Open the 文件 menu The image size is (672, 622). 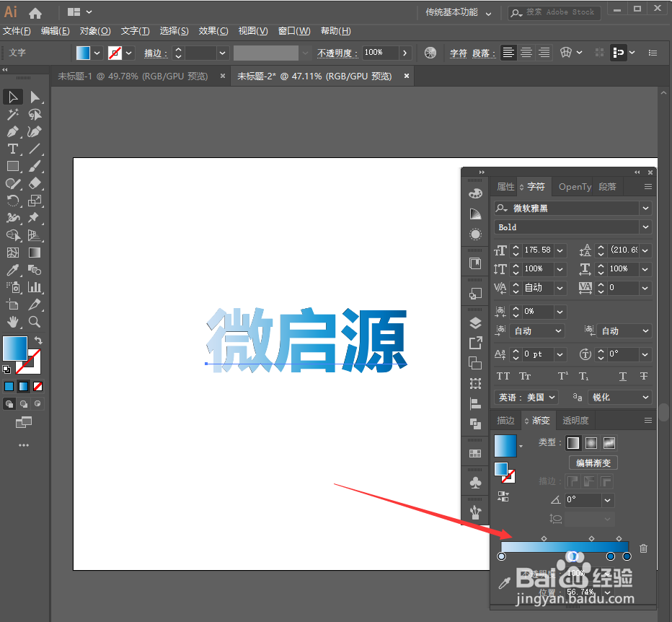click(18, 30)
